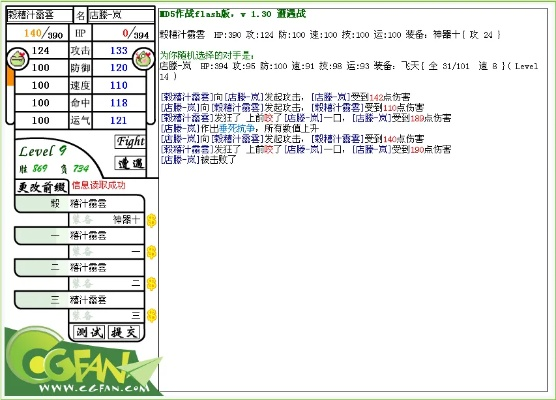Screen dimensions: 556x400
Task: Click the red 信息读取成功 status message
Action: (98, 185)
